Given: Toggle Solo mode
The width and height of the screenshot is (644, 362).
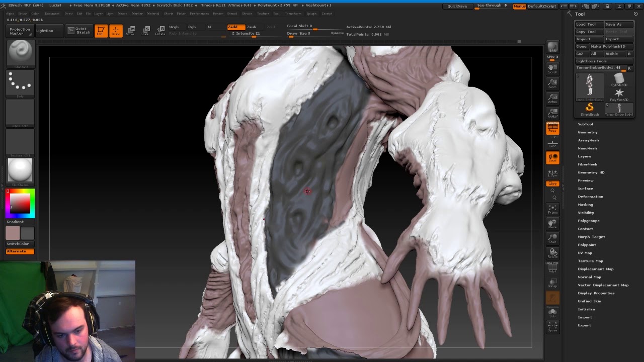Looking at the screenshot, I should (552, 313).
